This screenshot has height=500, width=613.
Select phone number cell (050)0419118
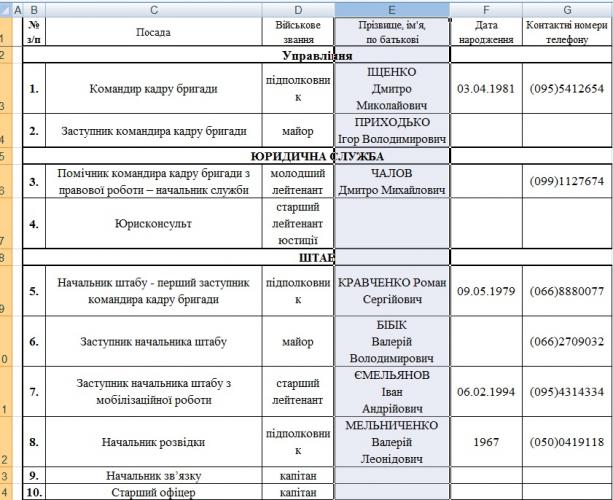click(566, 442)
